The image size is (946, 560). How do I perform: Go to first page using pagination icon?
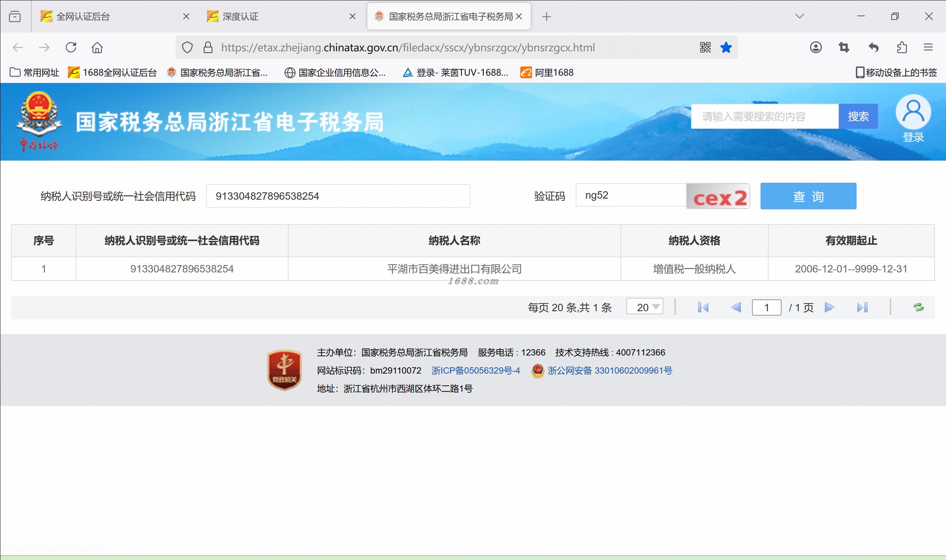coord(703,307)
